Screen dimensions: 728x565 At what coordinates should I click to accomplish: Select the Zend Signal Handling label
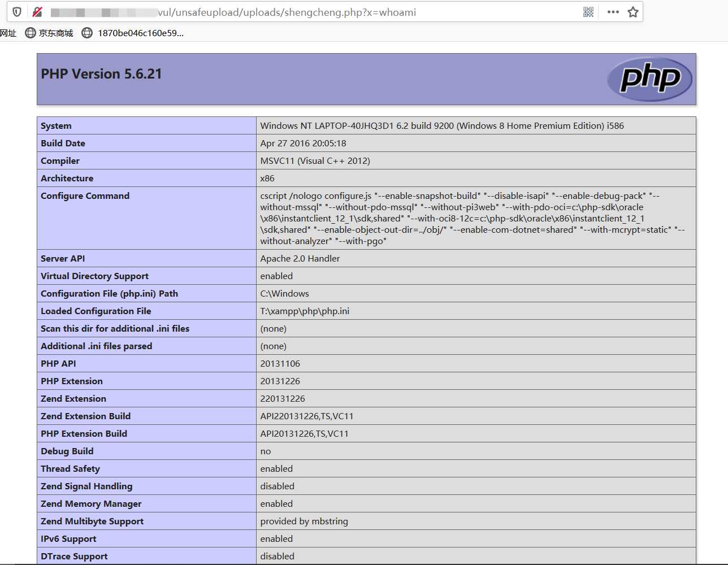(x=86, y=486)
